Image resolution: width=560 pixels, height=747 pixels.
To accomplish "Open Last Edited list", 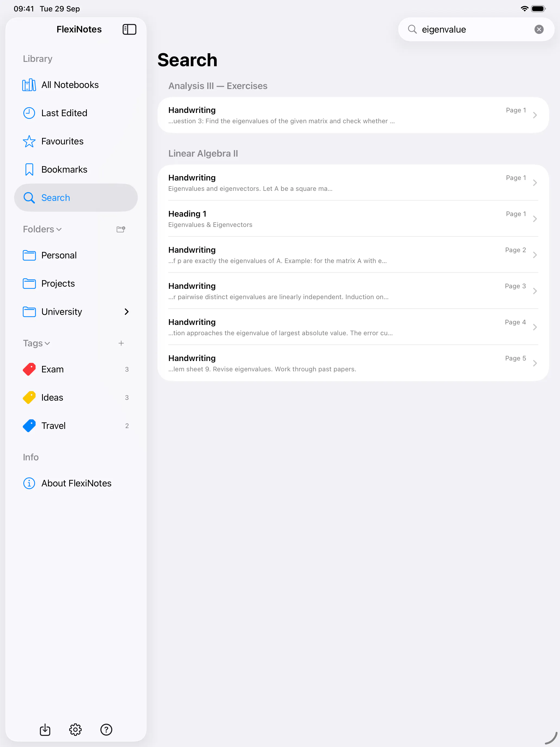I will click(76, 113).
